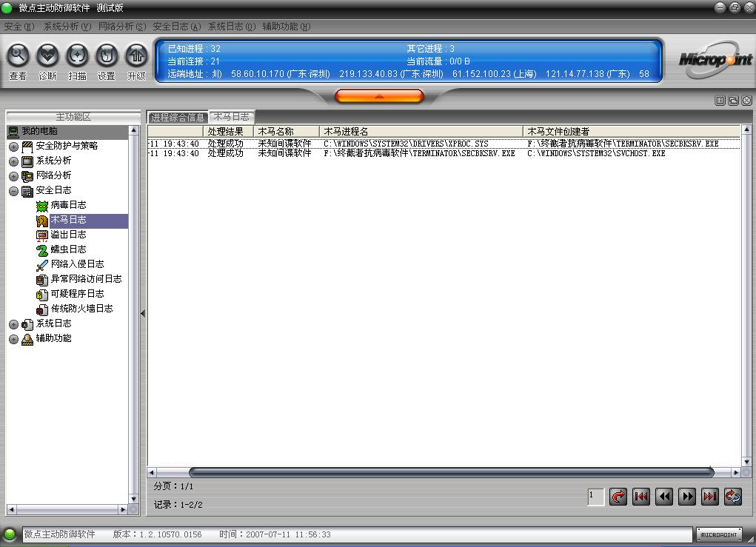
Task: Click the go-to-page red arrow button
Action: pos(618,497)
